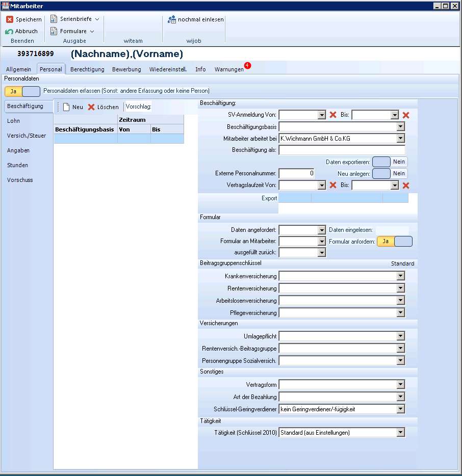Image resolution: width=462 pixels, height=476 pixels.
Task: Click the nochmal einlesen people icon
Action: click(172, 19)
